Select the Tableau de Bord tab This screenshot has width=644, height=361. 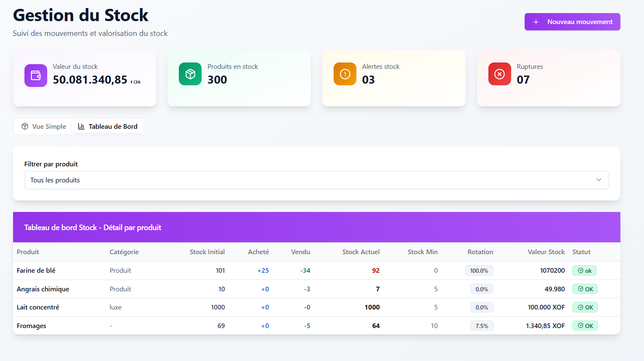click(108, 126)
